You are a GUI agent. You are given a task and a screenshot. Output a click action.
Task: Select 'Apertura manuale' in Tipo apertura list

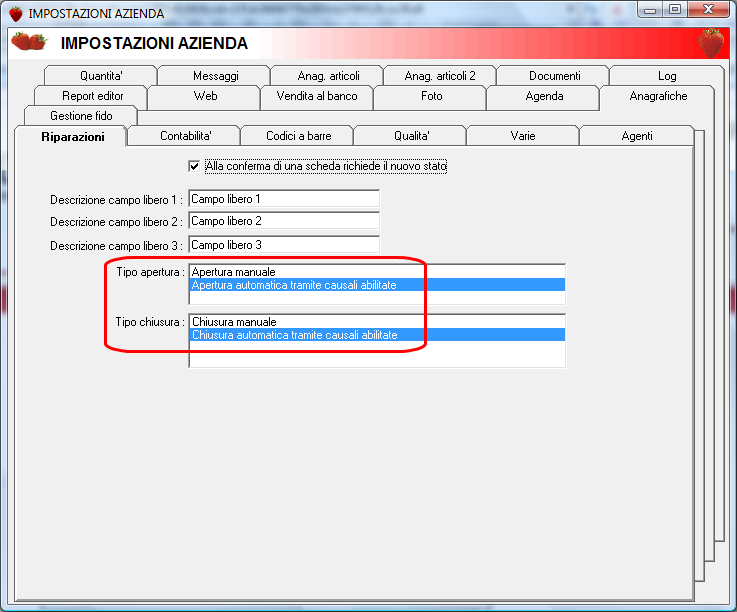[377, 272]
